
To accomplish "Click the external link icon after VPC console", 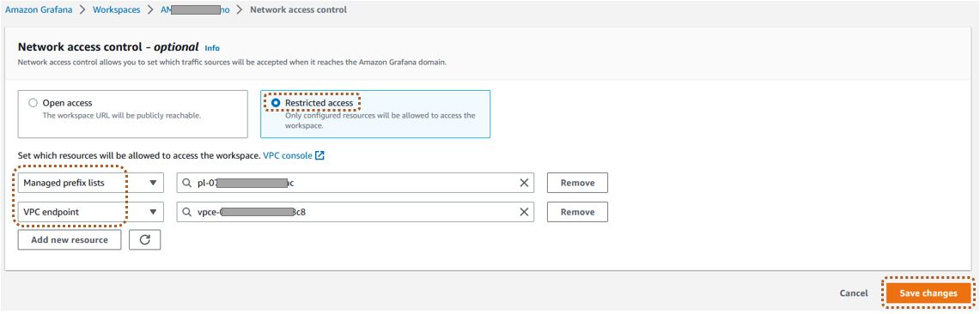I will pos(320,155).
